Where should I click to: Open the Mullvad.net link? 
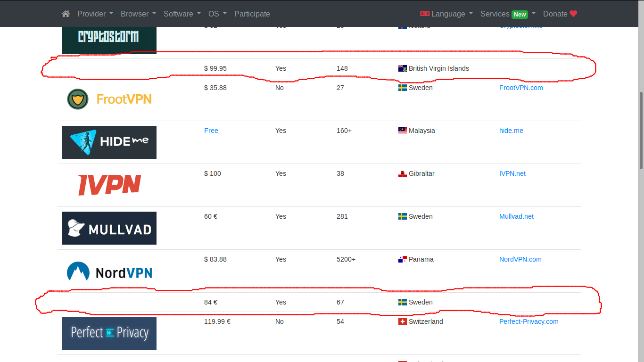point(516,216)
